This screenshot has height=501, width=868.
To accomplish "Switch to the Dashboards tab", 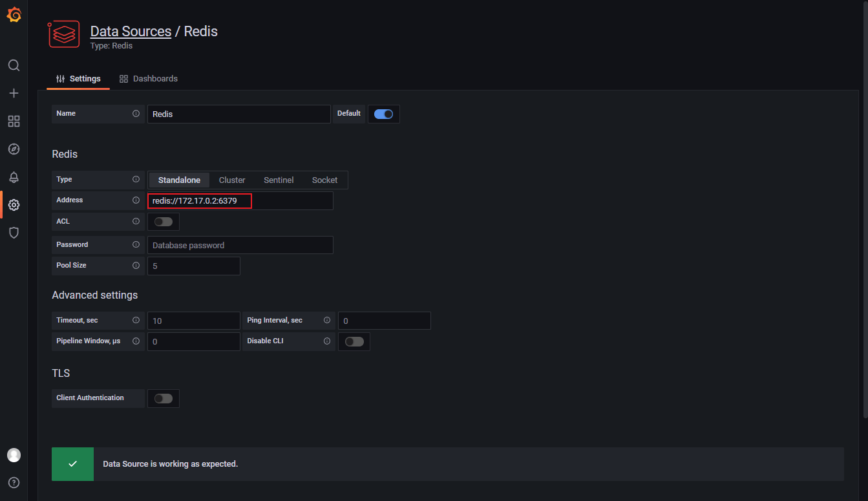I will pos(149,78).
